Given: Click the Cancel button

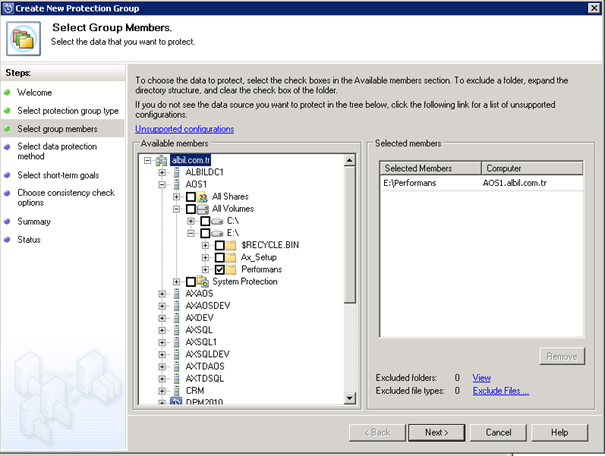Looking at the screenshot, I should coord(498,432).
